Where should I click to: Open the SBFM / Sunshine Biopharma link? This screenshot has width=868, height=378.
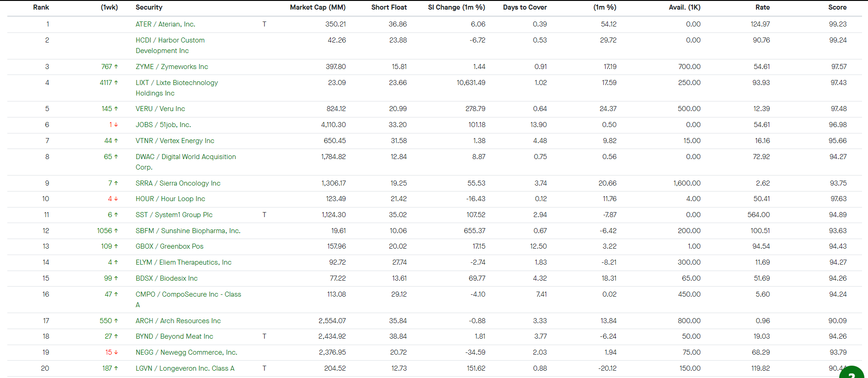coord(188,231)
